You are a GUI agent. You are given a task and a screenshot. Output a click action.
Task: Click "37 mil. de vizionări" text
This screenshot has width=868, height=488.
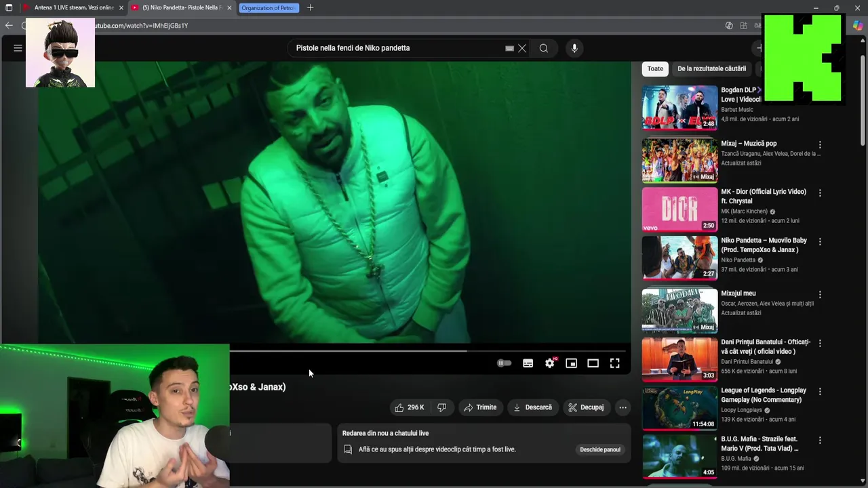pyautogui.click(x=744, y=269)
